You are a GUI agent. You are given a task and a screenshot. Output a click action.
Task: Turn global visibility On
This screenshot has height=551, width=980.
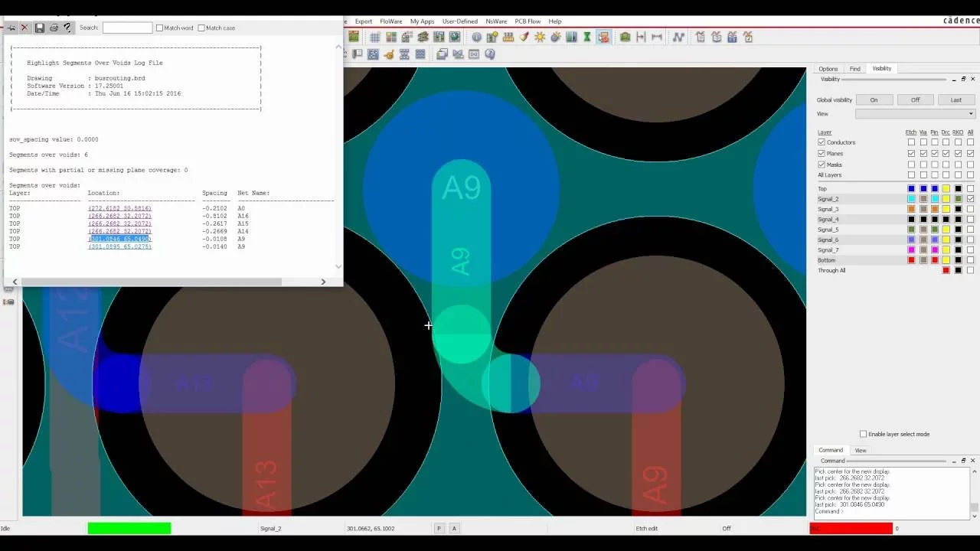tap(874, 99)
